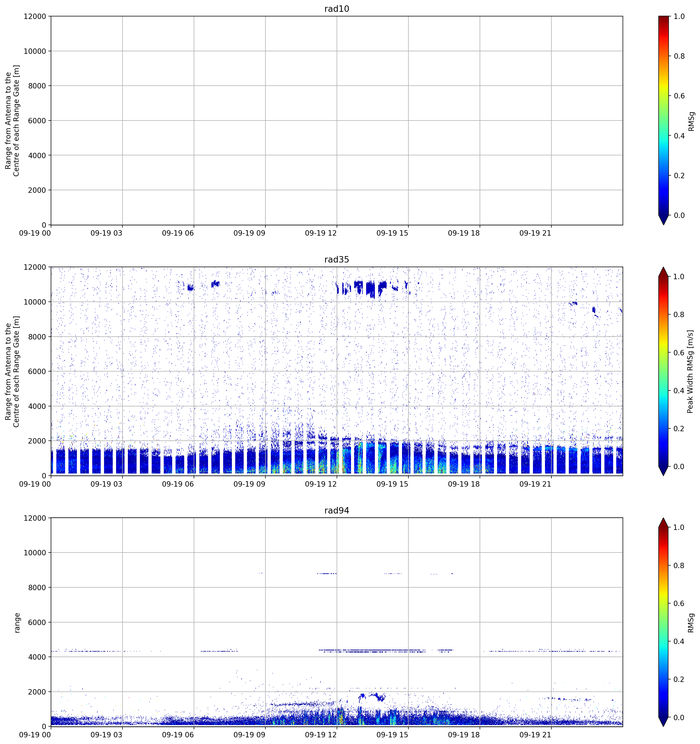Click the 0.6 value on rad10 colorbar

pyautogui.click(x=679, y=96)
